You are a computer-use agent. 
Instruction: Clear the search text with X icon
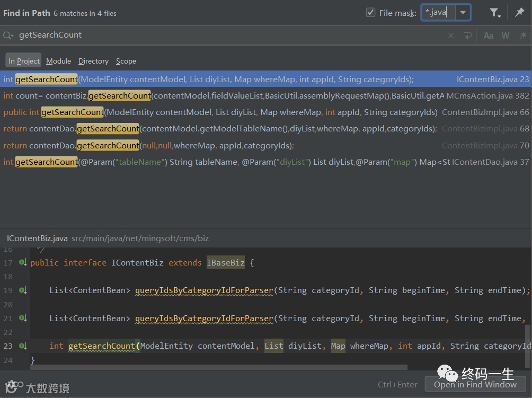coord(451,36)
